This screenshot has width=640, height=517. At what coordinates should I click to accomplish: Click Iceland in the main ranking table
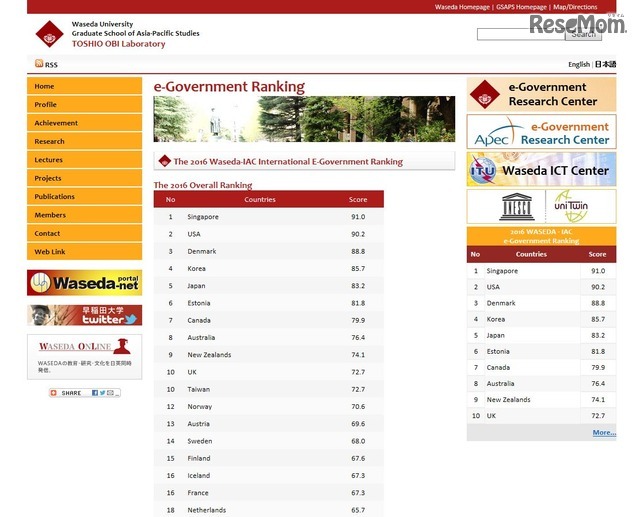click(199, 475)
